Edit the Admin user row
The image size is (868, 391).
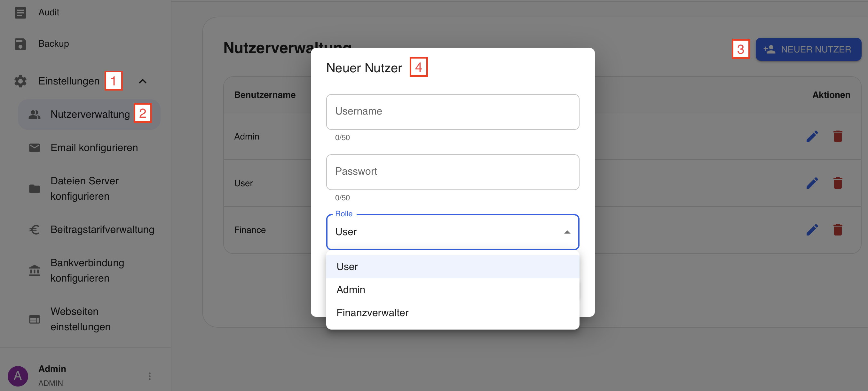click(x=812, y=136)
